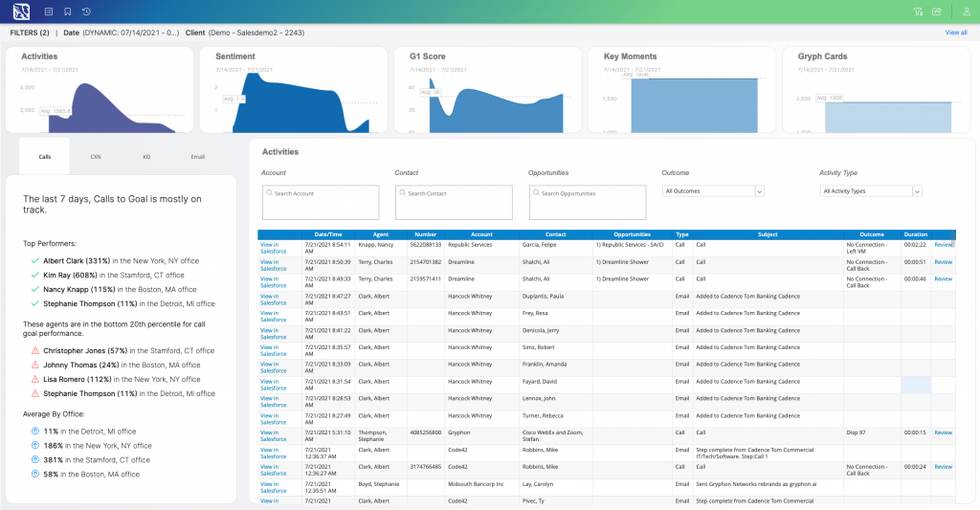Click the arrow icon beside 186% New York office
980x510 pixels.
coord(35,446)
